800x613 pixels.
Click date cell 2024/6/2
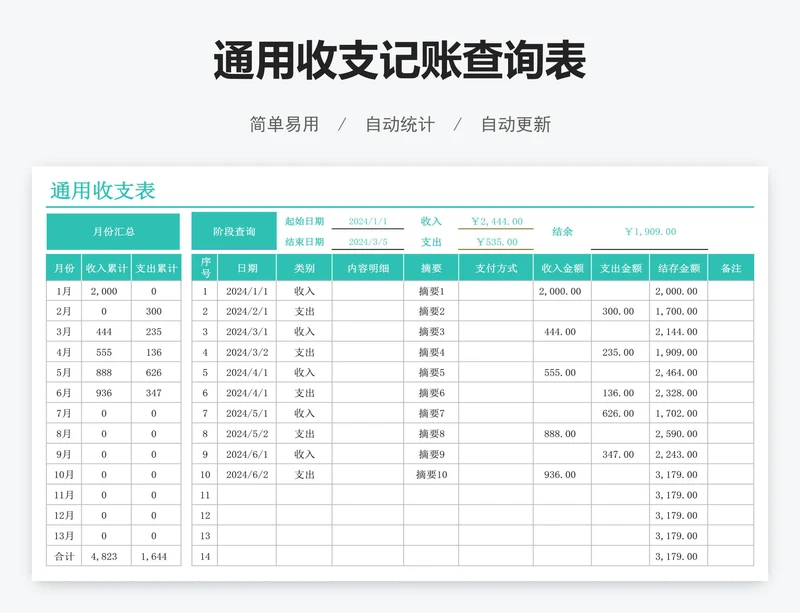pos(247,475)
